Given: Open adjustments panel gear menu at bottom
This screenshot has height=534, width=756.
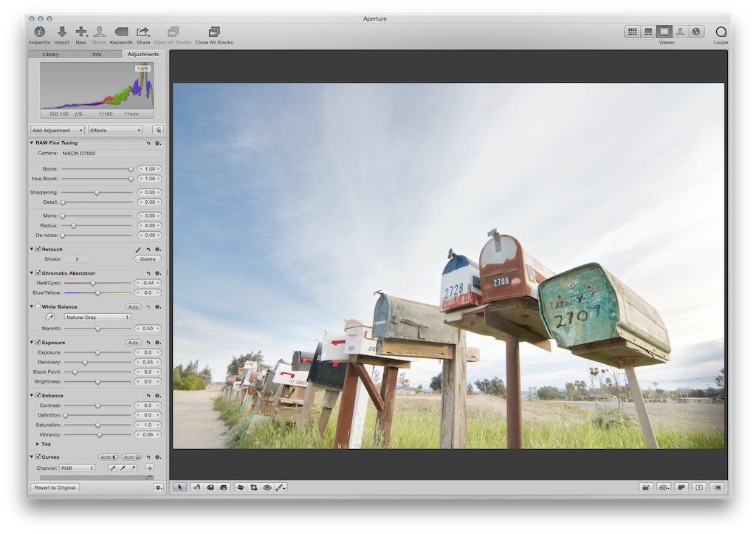Looking at the screenshot, I should [158, 487].
